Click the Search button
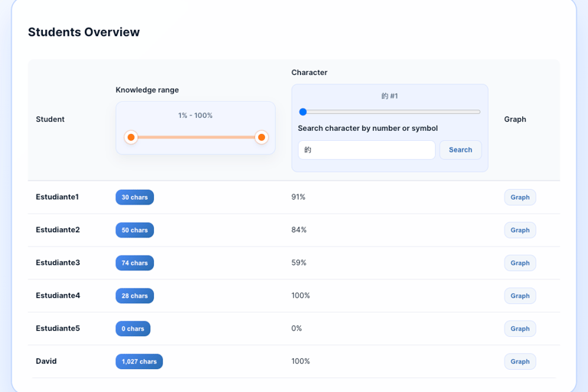588x392 pixels. (460, 150)
